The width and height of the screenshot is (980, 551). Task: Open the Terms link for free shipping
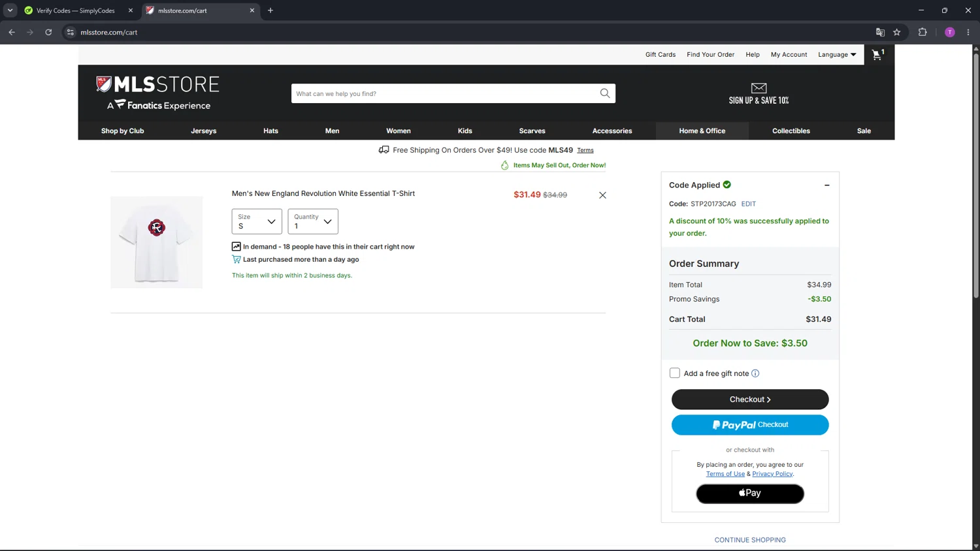(x=585, y=150)
